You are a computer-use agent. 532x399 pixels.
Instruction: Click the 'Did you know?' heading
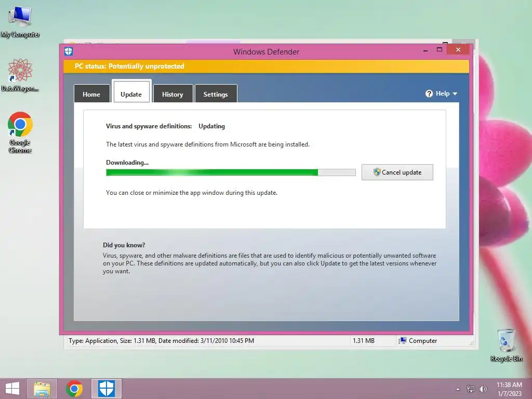[124, 245]
